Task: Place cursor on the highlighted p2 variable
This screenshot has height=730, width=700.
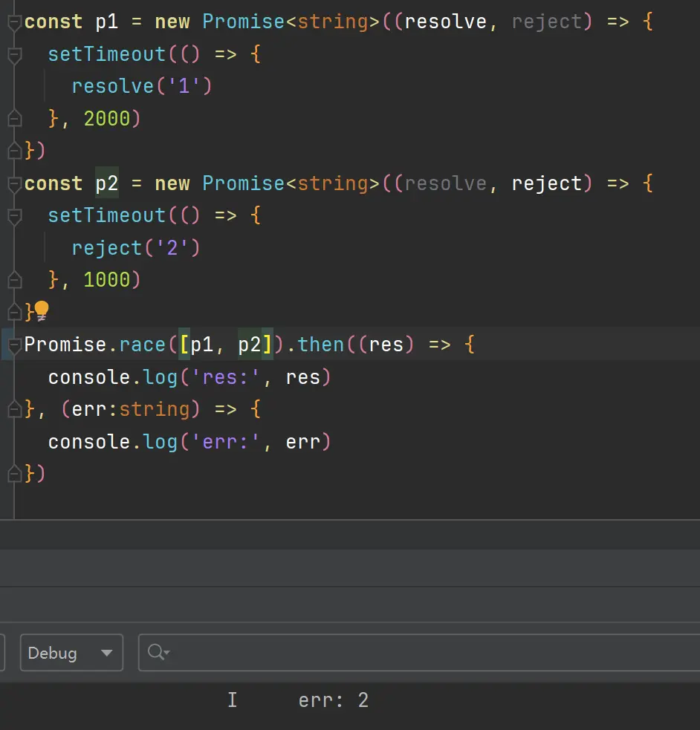Action: pos(106,183)
